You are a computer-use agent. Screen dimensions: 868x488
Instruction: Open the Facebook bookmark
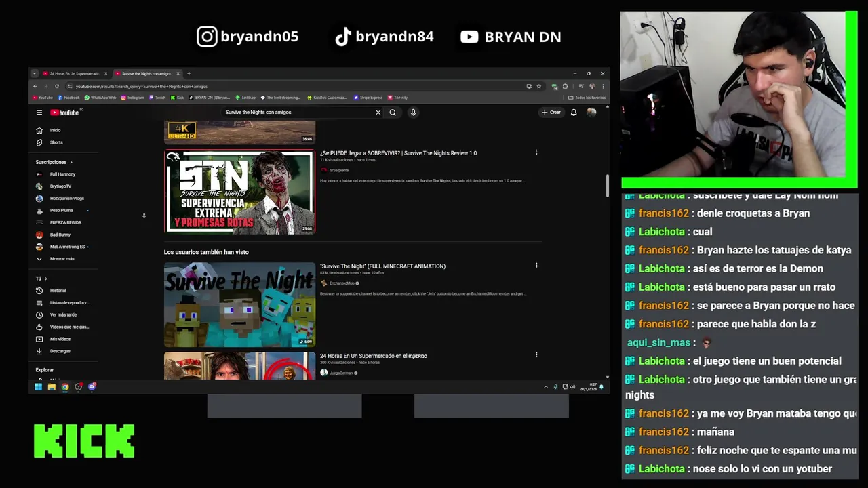click(68, 98)
